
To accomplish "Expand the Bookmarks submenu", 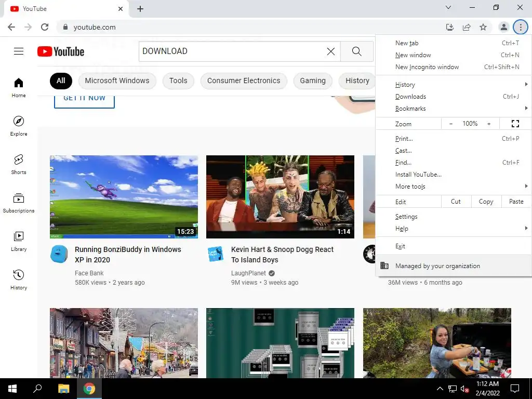I will pos(454,109).
